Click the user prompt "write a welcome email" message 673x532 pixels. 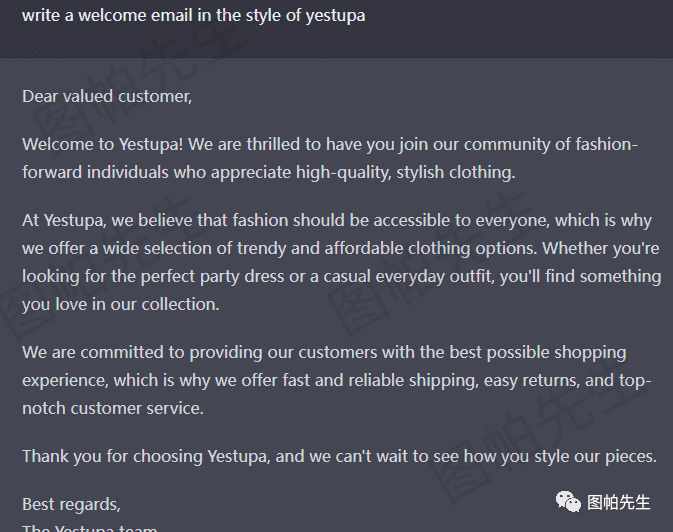(x=194, y=15)
